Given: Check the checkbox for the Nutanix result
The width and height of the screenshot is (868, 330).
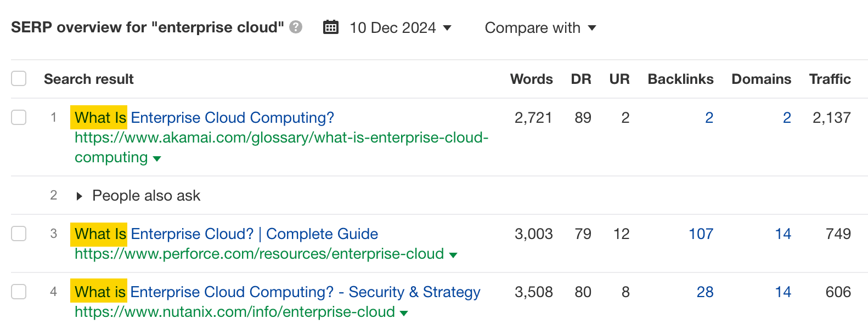Looking at the screenshot, I should click(x=18, y=292).
